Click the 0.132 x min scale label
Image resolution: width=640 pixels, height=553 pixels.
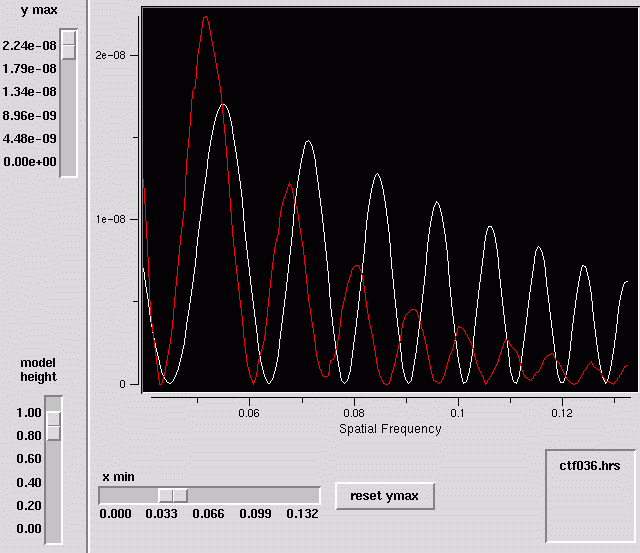point(302,513)
